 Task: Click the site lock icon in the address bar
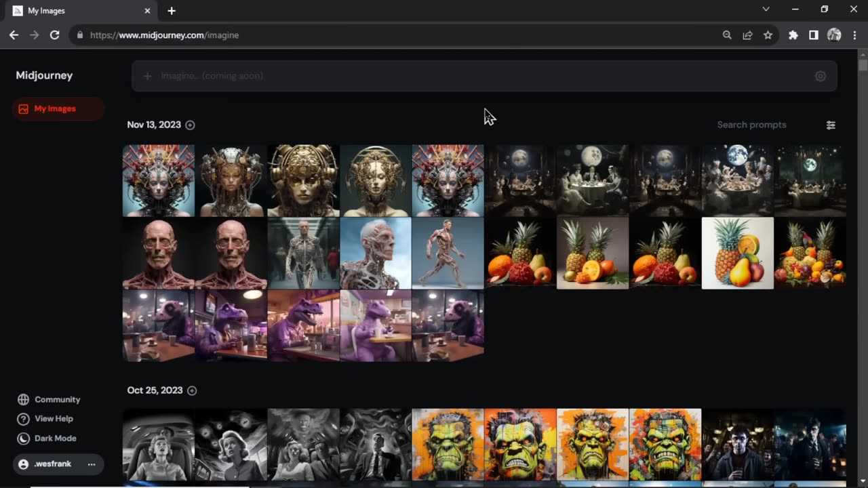[x=80, y=35]
